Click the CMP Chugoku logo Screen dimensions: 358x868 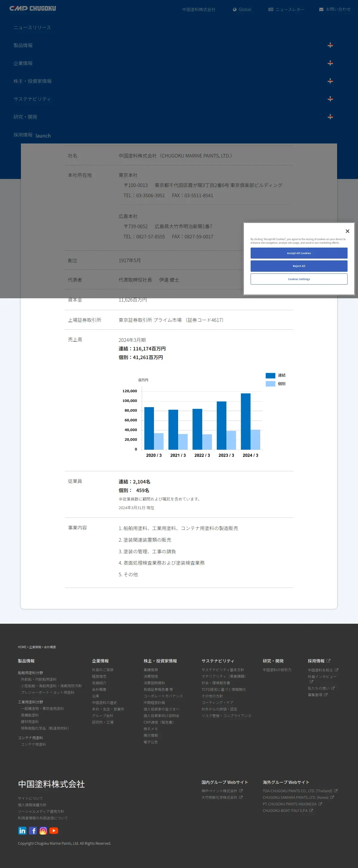pyautogui.click(x=33, y=8)
